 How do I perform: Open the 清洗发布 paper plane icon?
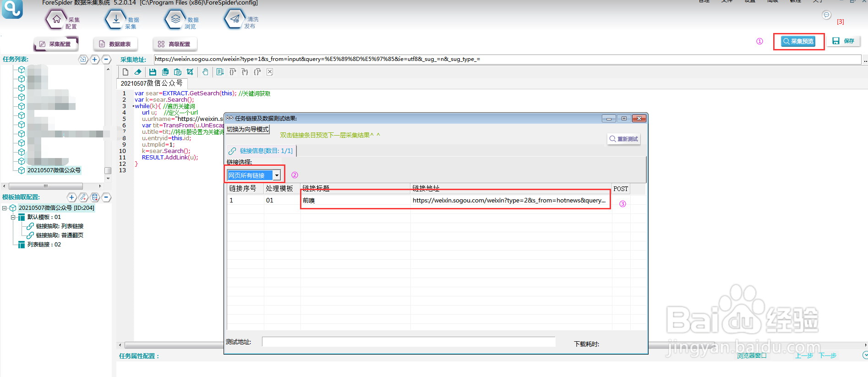235,19
